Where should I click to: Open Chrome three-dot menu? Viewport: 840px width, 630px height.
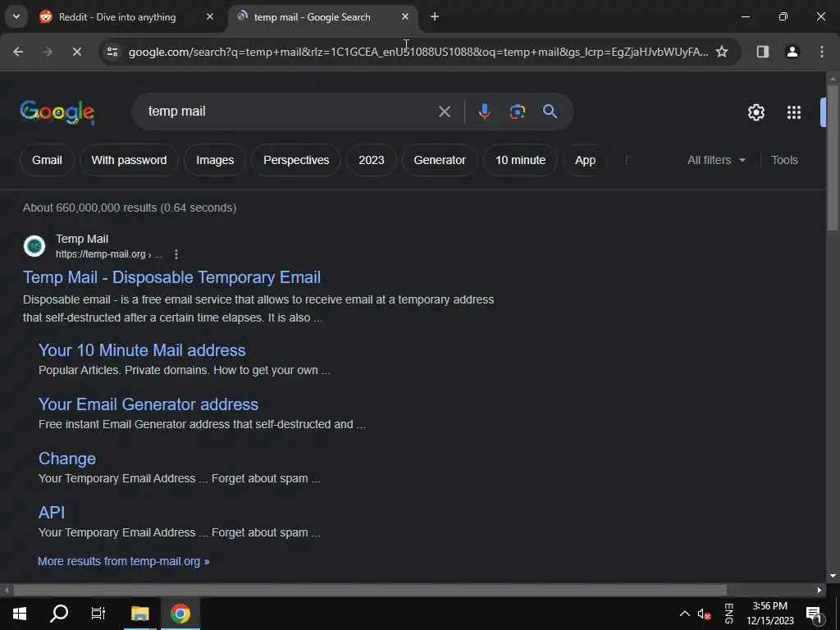click(822, 52)
